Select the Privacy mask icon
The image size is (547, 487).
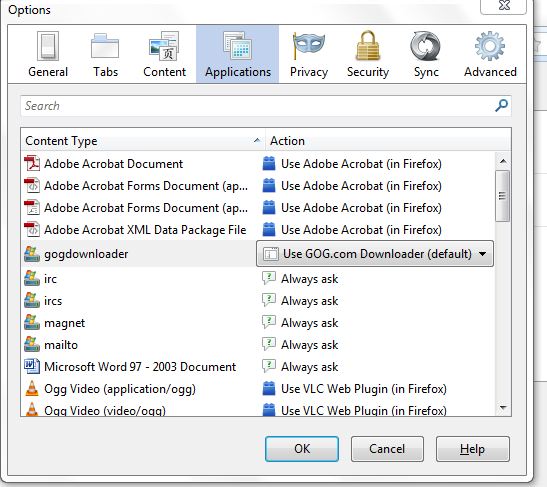pyautogui.click(x=309, y=46)
